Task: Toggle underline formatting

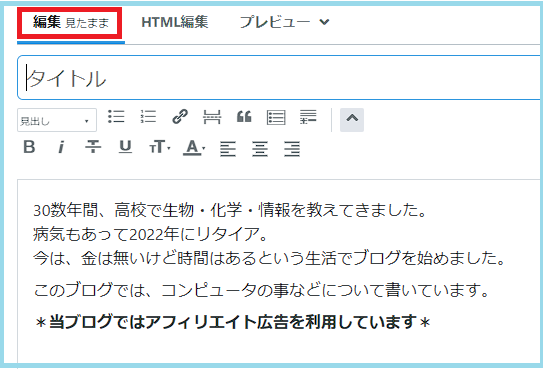Action: tap(125, 147)
